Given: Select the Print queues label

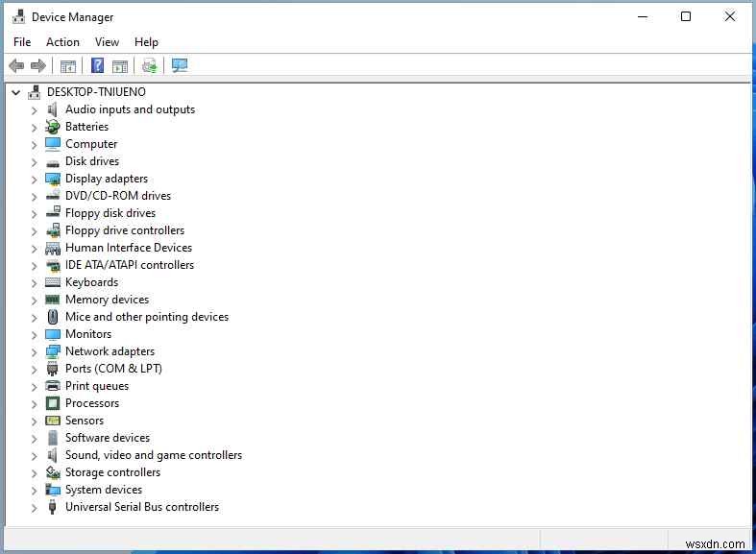Looking at the screenshot, I should click(97, 386).
